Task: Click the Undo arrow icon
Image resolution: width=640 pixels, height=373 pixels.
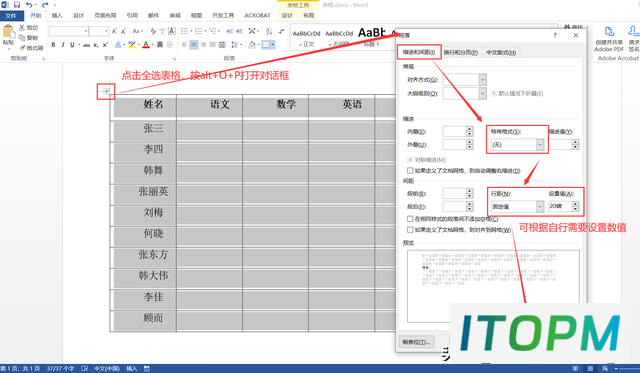Action: tap(29, 5)
